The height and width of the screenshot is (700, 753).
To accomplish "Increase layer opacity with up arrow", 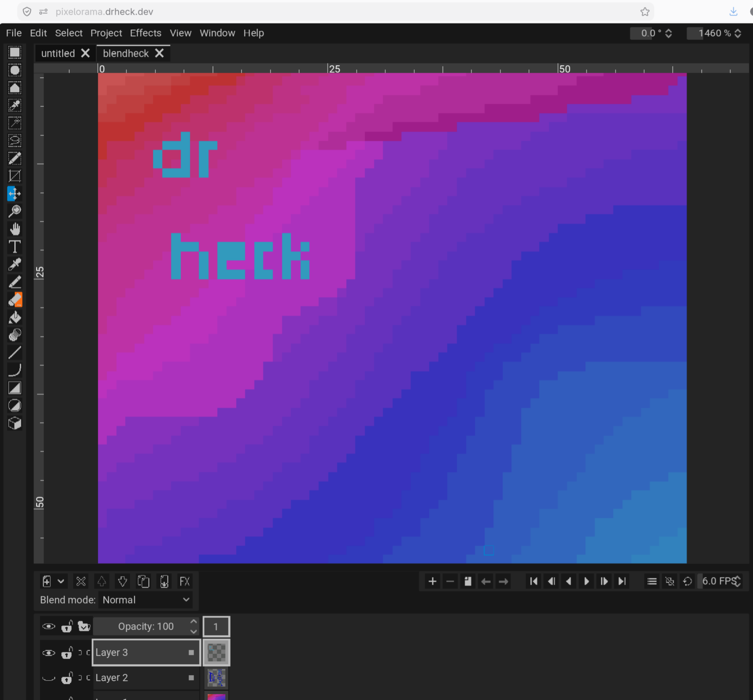I will click(x=193, y=622).
